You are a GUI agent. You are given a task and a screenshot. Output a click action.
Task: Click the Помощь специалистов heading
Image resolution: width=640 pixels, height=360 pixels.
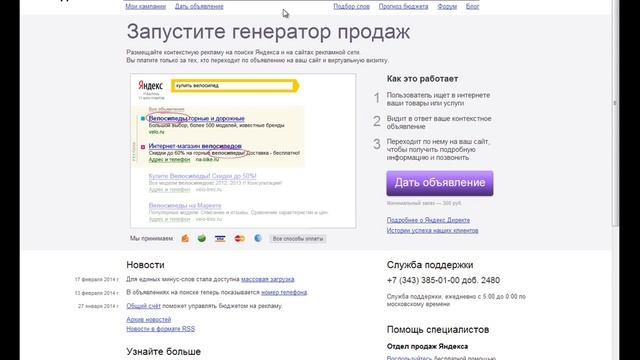point(438,330)
